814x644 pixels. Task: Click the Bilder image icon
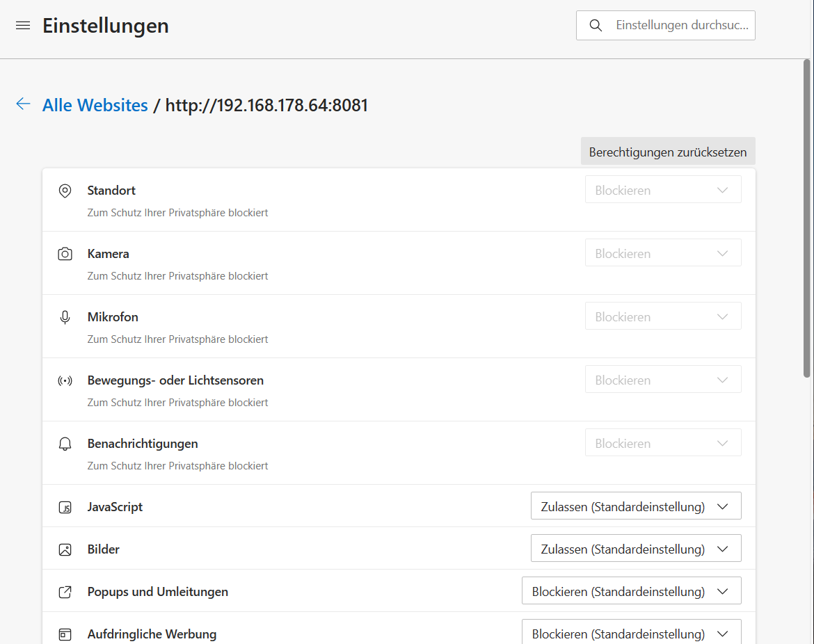(x=65, y=549)
